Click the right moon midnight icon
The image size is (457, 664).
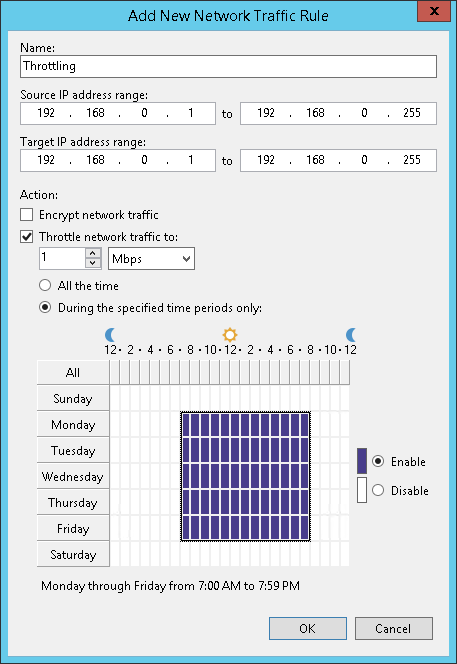tap(351, 335)
